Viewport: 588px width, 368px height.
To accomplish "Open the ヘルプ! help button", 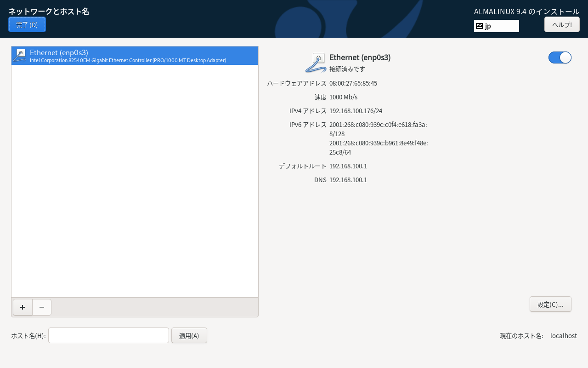I will 562,24.
